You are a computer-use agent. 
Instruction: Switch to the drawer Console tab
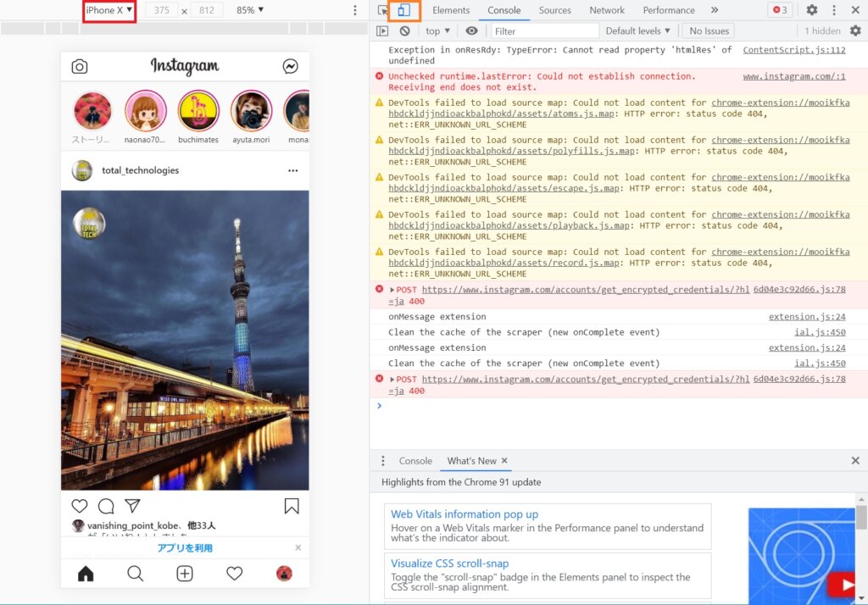pos(415,461)
